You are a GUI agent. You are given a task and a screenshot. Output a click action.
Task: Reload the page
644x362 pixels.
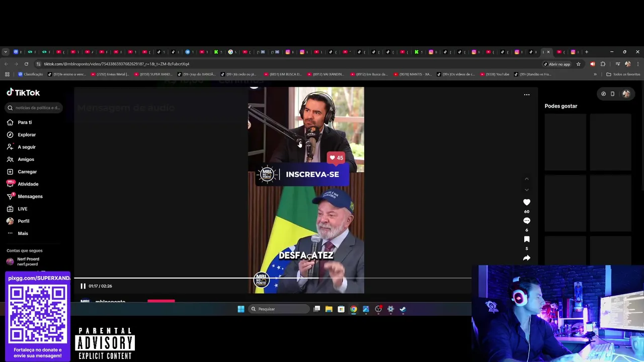coord(26,64)
